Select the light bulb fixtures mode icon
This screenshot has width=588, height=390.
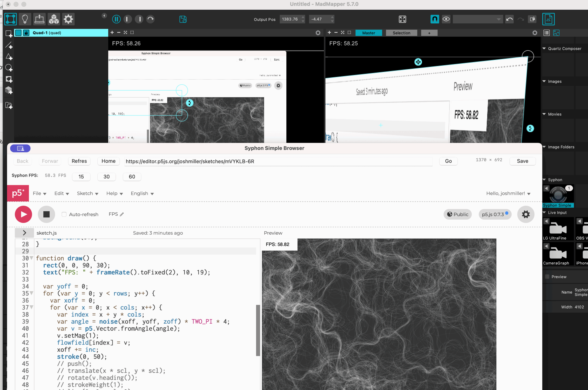pos(25,19)
